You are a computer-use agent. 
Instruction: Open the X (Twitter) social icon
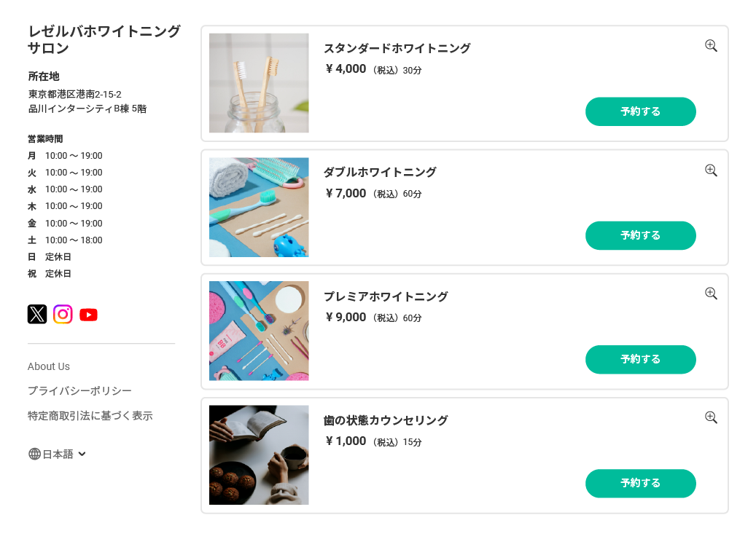(x=37, y=314)
